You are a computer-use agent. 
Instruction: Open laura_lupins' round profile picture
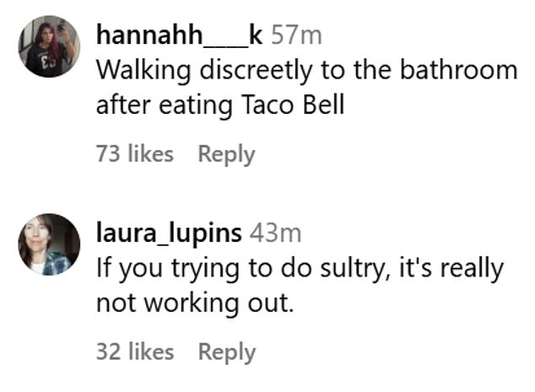click(49, 244)
